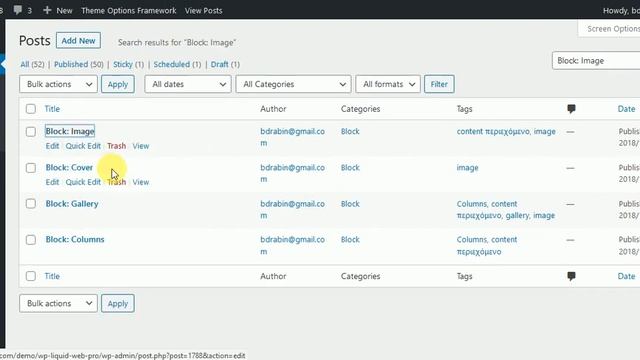Viewport: 640px width, 360px height.
Task: Show All (52) posts filter
Action: point(32,64)
